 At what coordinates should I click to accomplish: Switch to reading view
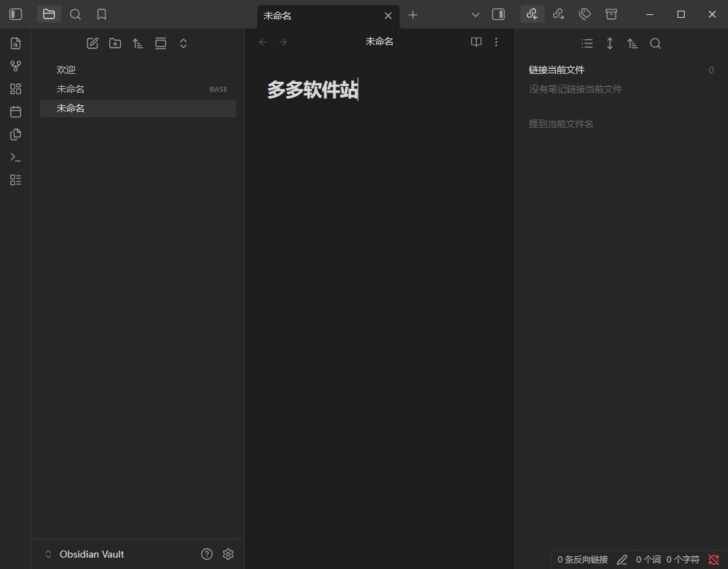476,42
